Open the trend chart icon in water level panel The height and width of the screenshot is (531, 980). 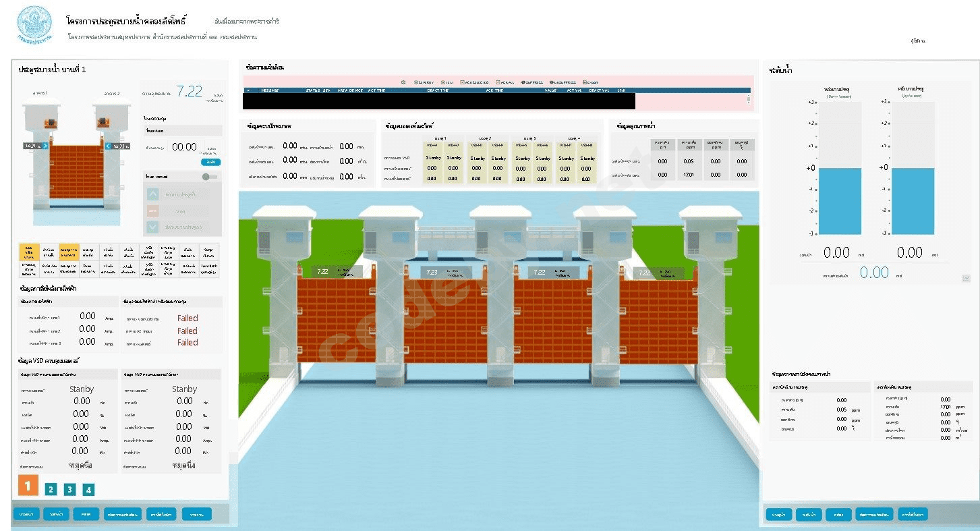coord(966,277)
